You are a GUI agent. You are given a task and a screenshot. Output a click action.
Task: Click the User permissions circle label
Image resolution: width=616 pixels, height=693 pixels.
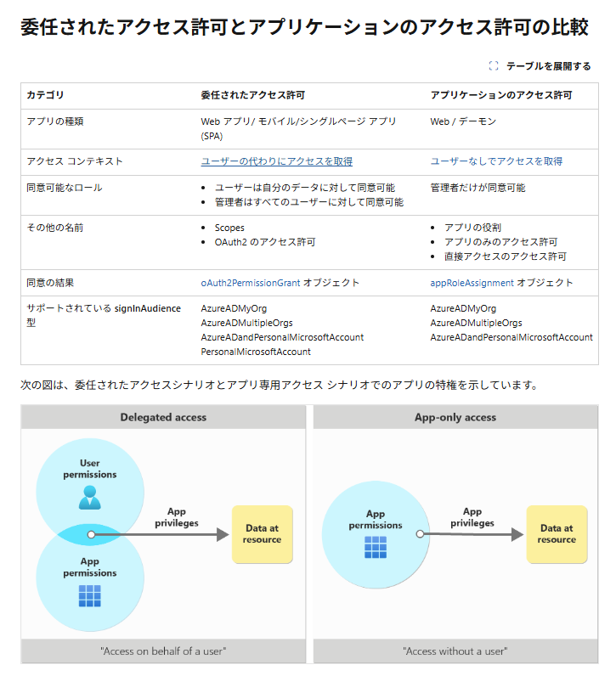[90, 469]
